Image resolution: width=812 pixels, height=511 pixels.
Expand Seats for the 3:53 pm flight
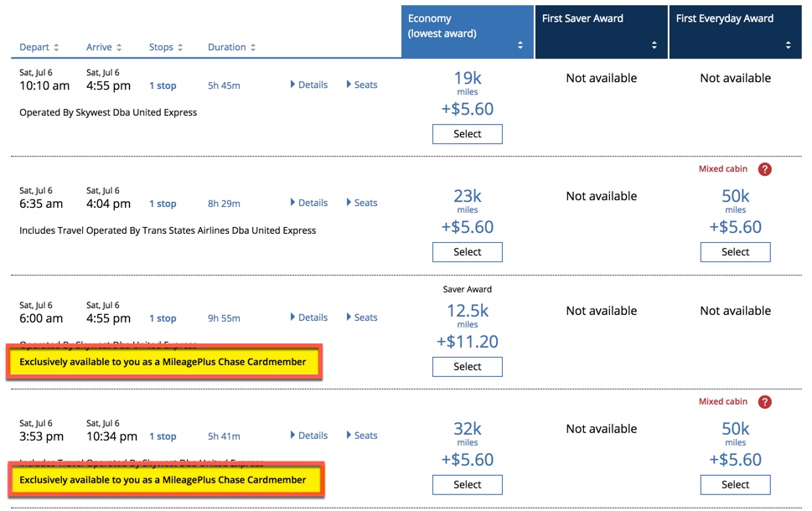coord(362,436)
